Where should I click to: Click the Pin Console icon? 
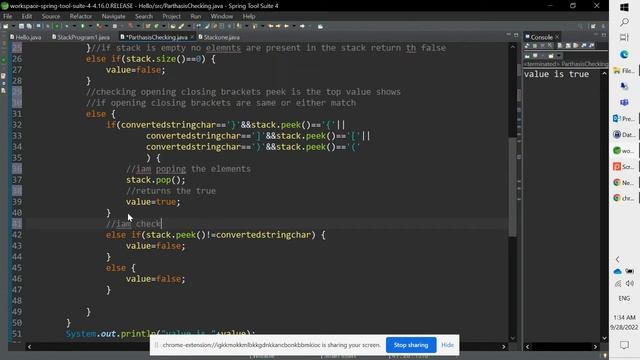click(x=527, y=56)
